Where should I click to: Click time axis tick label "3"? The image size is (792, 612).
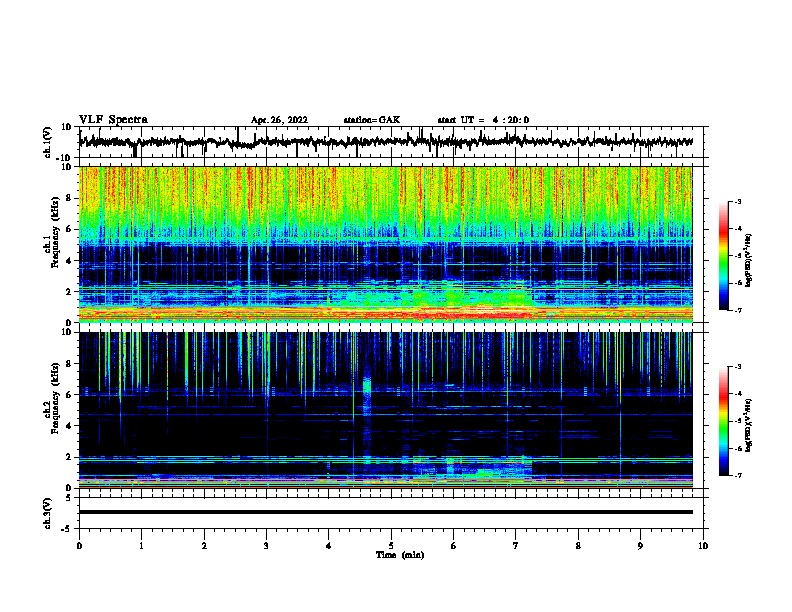[x=266, y=546]
